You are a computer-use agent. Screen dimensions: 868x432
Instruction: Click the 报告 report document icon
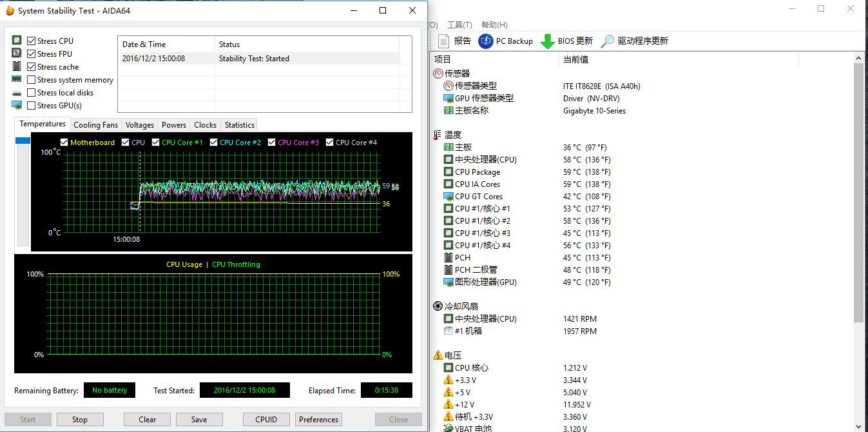tap(443, 41)
